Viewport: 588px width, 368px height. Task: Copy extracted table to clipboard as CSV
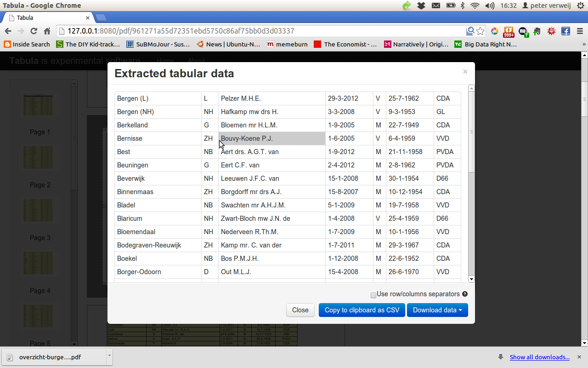pos(362,310)
